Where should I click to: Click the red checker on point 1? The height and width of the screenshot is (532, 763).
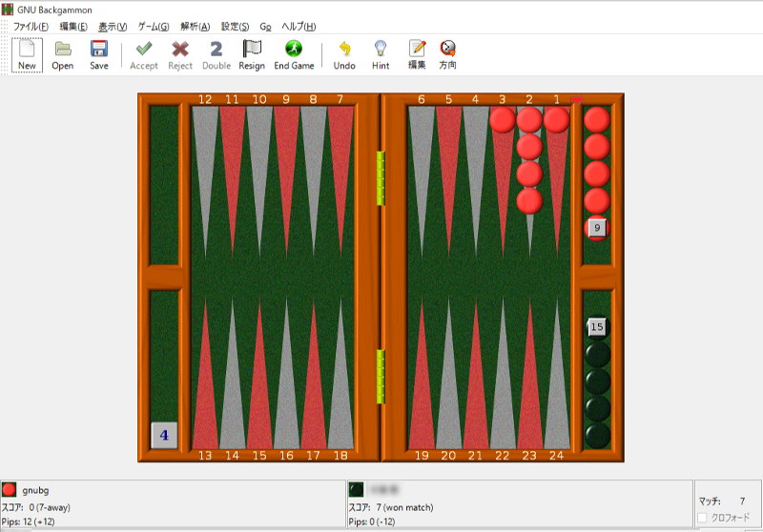pyautogui.click(x=556, y=119)
